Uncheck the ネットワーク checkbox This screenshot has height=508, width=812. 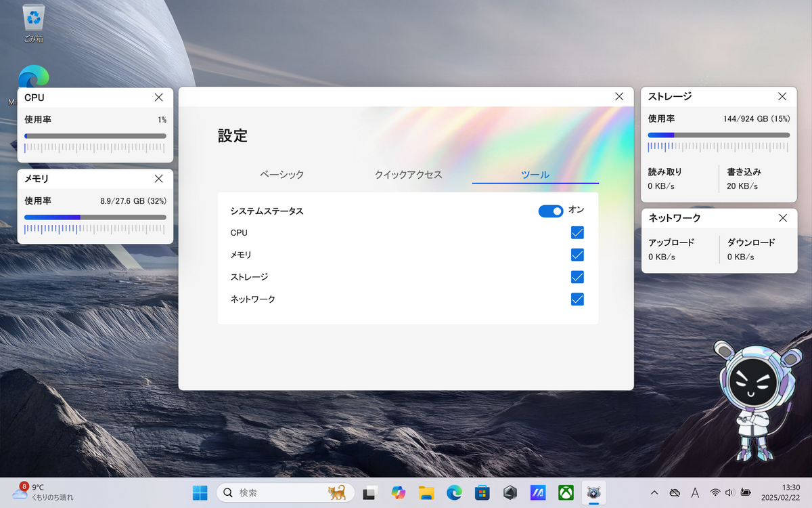[577, 299]
